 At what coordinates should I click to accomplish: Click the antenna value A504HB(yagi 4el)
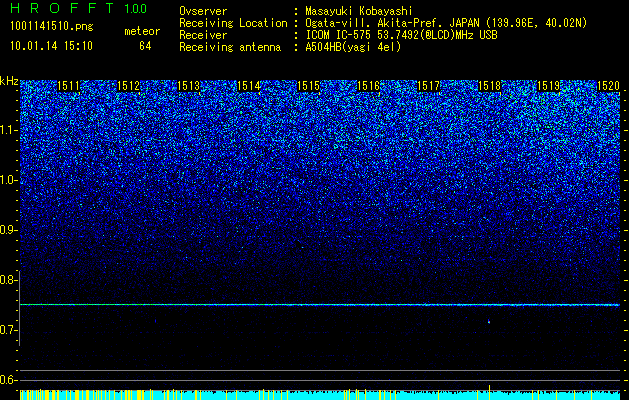tap(353, 47)
